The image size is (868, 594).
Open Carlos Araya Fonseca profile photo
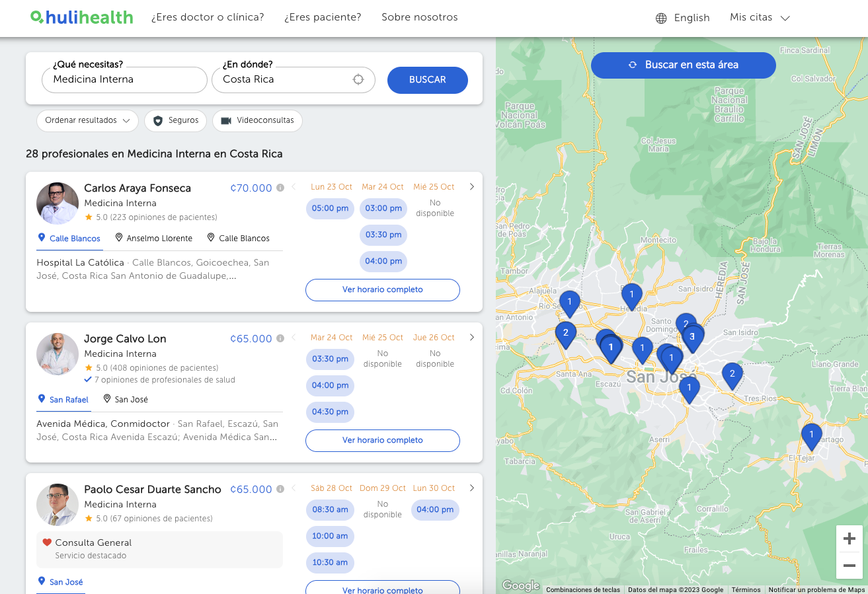[x=58, y=204]
